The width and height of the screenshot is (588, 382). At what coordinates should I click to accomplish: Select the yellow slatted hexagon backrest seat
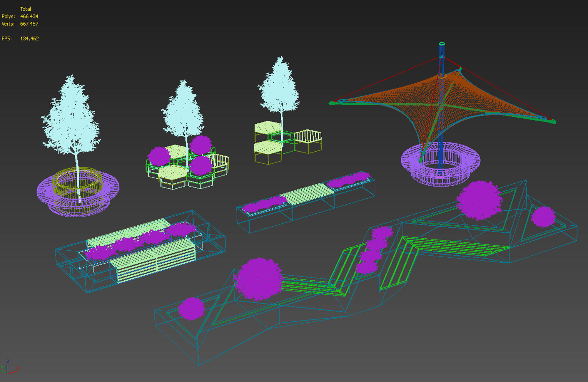308,140
